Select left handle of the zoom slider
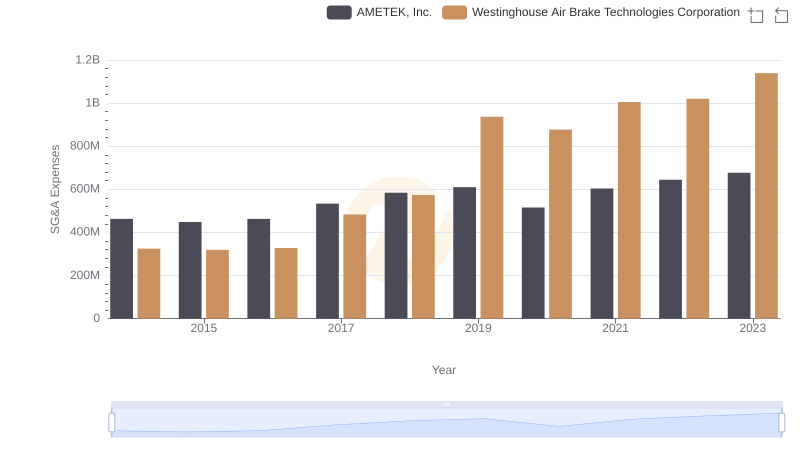Viewport: 800px width, 461px height. point(112,423)
